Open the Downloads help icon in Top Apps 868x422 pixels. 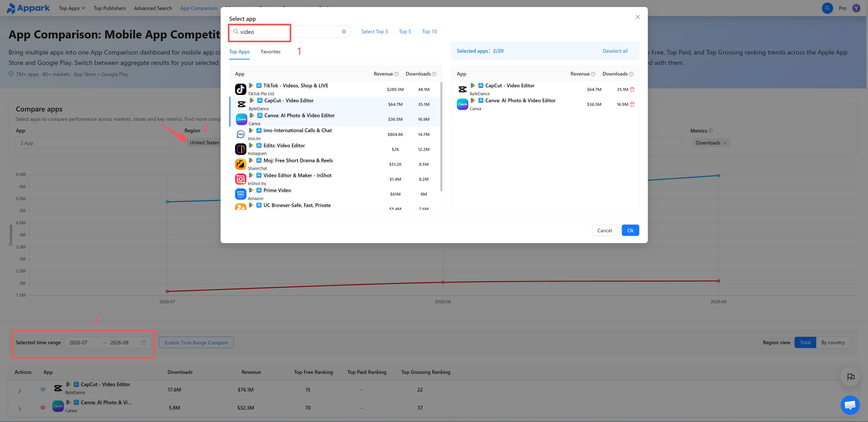coord(434,74)
